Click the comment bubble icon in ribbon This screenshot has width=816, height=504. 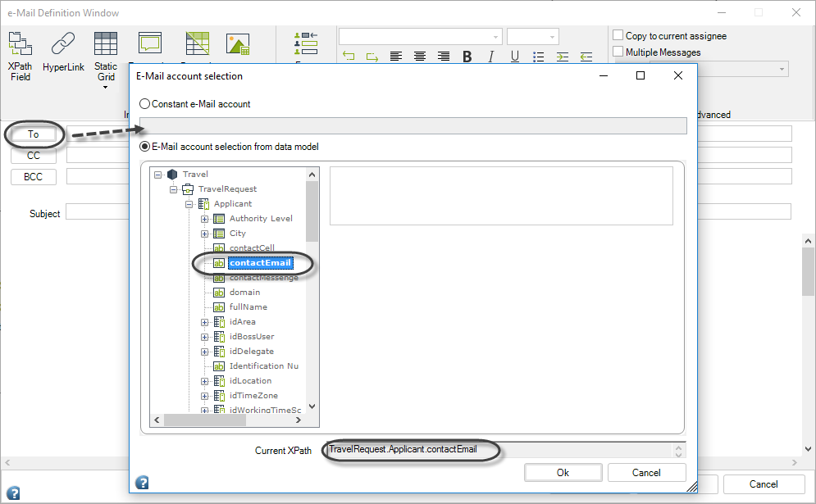(x=150, y=43)
